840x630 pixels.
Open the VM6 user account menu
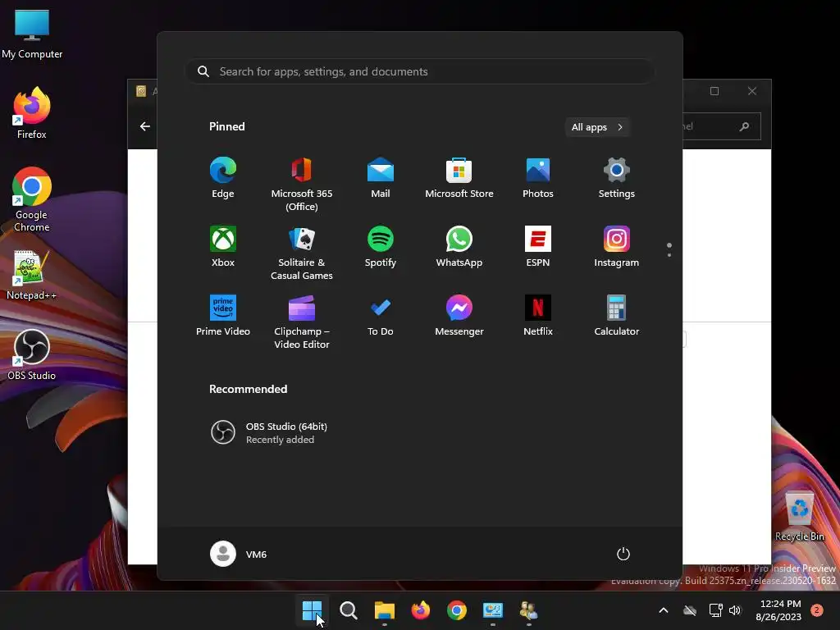239,554
